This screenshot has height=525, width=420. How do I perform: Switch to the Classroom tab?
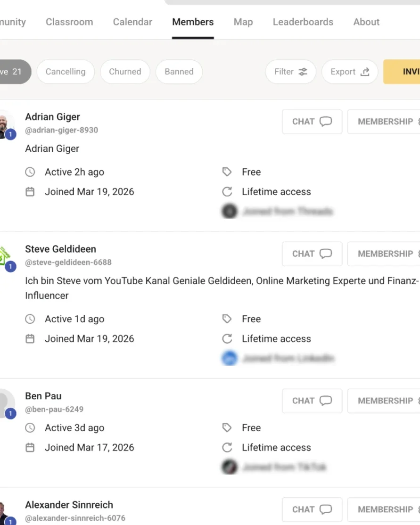(69, 22)
